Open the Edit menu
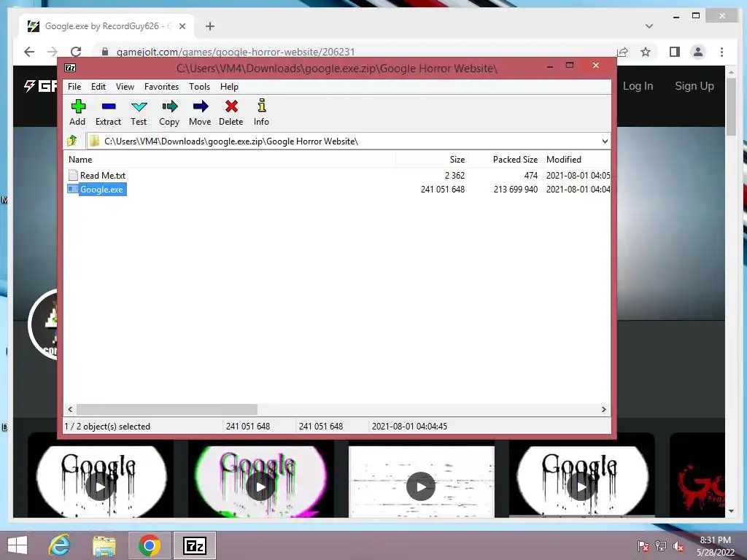Screen dimensions: 747x560 [x=98, y=87]
